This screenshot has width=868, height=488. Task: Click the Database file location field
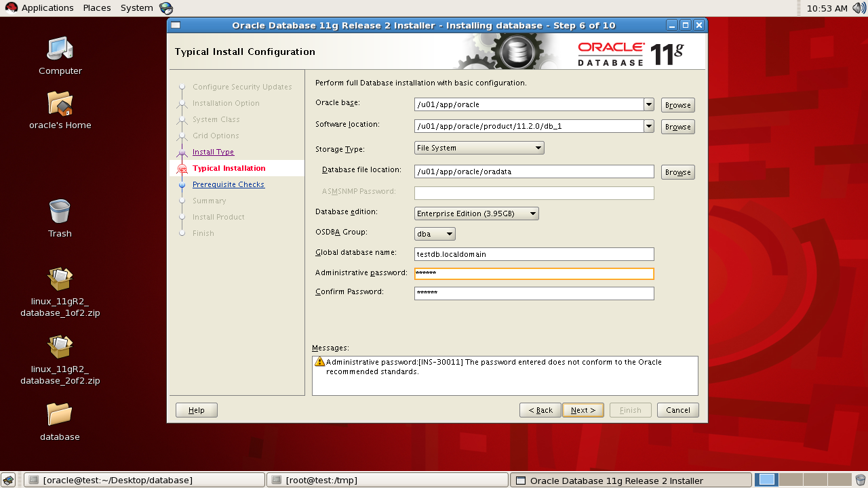(x=534, y=171)
